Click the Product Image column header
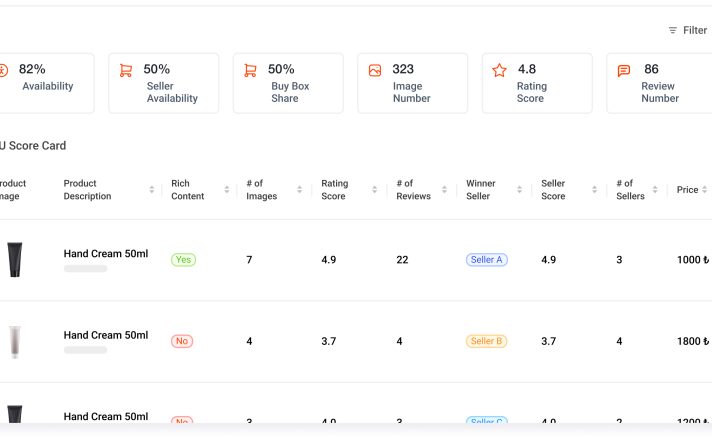The image size is (712, 440). pyautogui.click(x=13, y=190)
